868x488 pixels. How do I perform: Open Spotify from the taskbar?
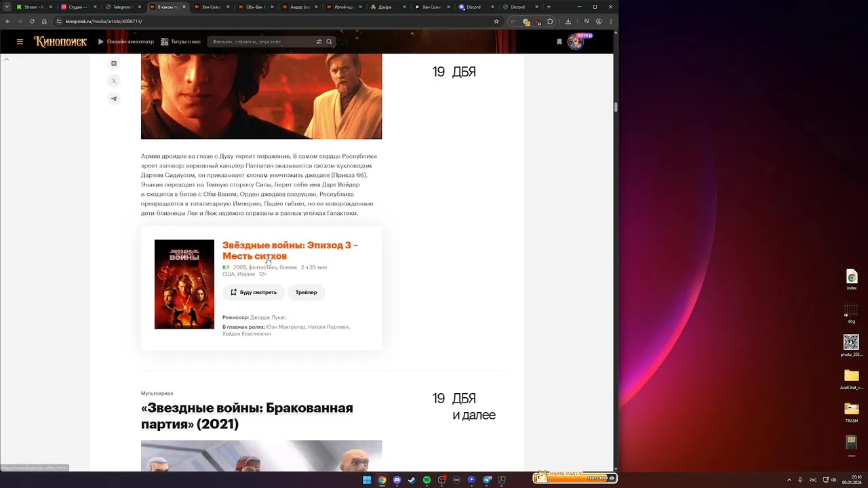427,480
